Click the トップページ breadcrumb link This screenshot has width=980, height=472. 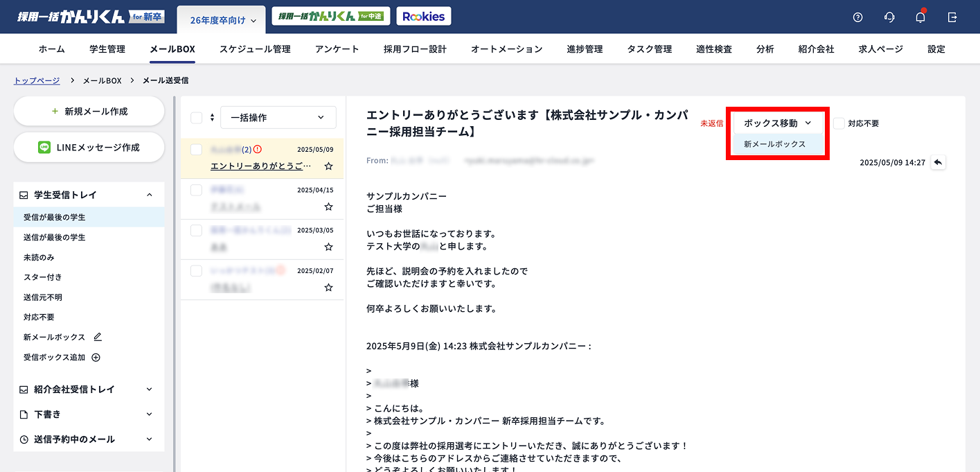coord(35,80)
